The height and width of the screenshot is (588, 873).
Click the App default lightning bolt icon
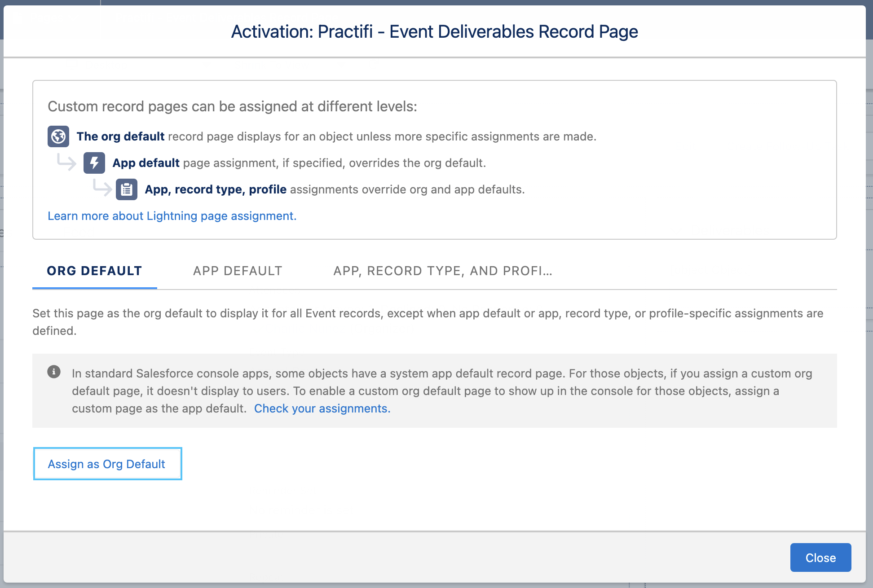pyautogui.click(x=94, y=163)
